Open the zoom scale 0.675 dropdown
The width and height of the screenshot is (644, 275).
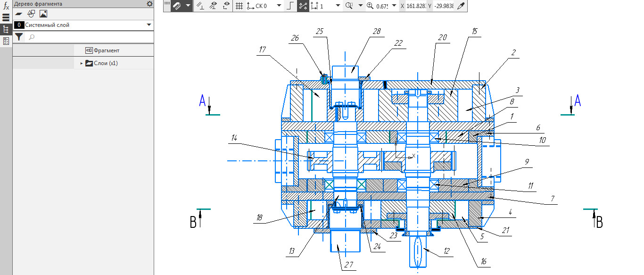(394, 6)
